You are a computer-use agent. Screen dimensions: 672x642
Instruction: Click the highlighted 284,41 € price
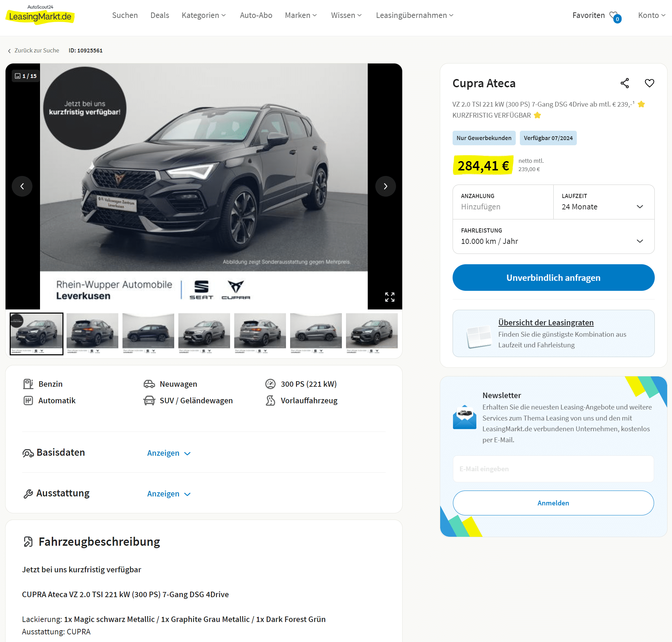pyautogui.click(x=483, y=166)
